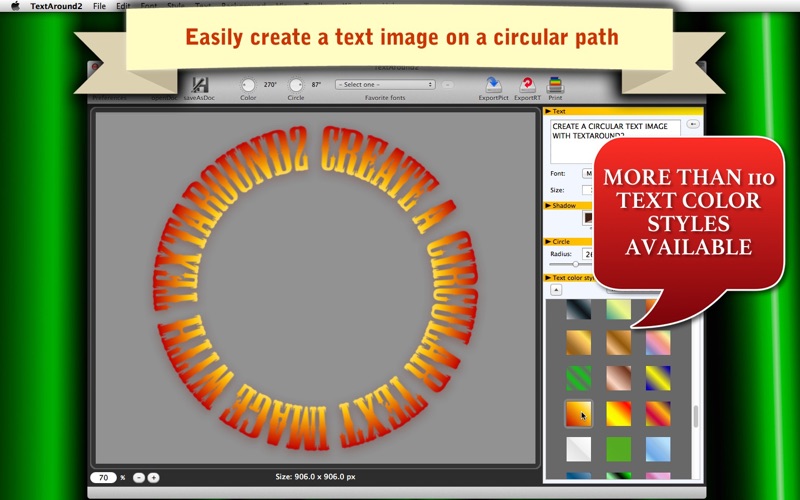
Task: Click the ExportPict toolbar icon
Action: click(x=493, y=85)
